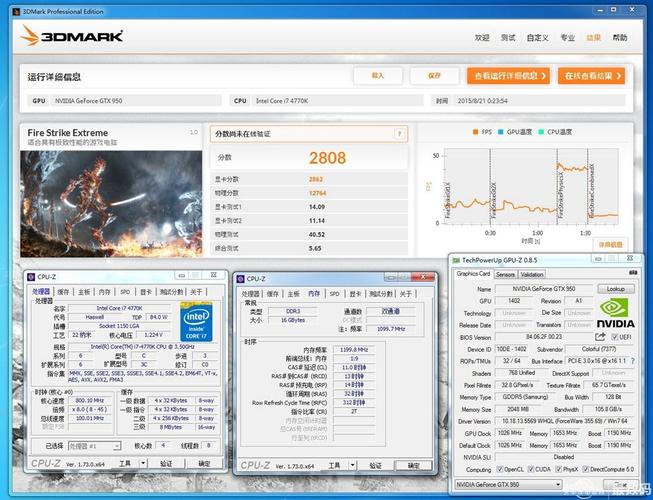
Task: Switch to 显卡 tab in CPU-Z memory window
Action: pyautogui.click(x=355, y=294)
